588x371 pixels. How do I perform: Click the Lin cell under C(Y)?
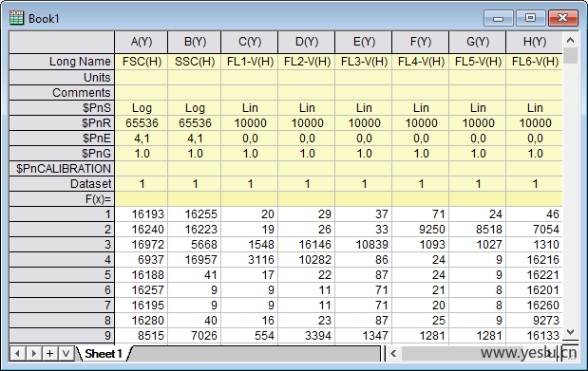(x=250, y=108)
